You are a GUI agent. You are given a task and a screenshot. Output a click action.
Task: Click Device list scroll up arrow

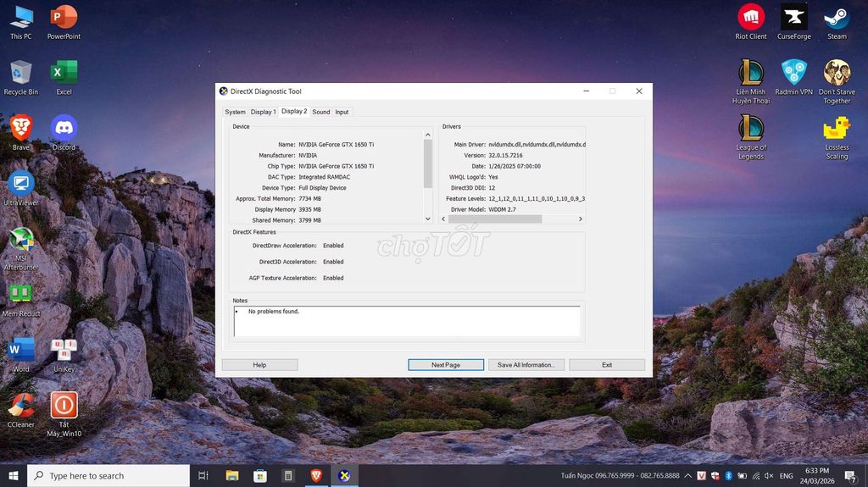427,135
